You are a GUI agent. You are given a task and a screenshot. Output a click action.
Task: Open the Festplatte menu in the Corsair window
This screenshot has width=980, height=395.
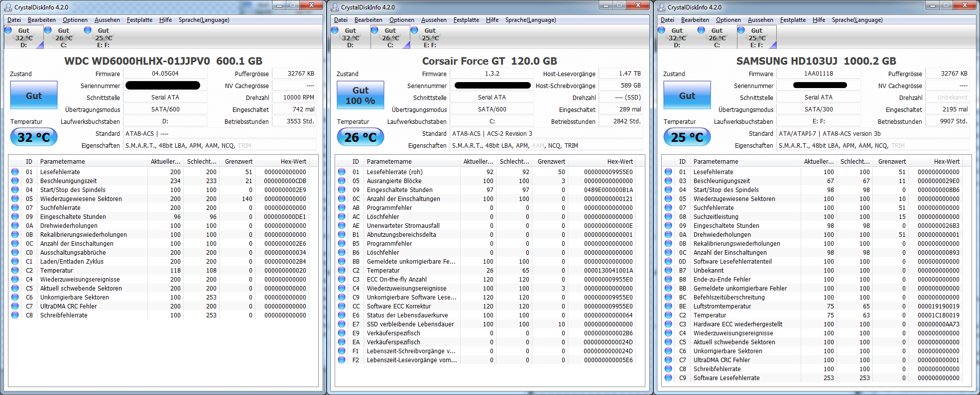pyautogui.click(x=466, y=20)
